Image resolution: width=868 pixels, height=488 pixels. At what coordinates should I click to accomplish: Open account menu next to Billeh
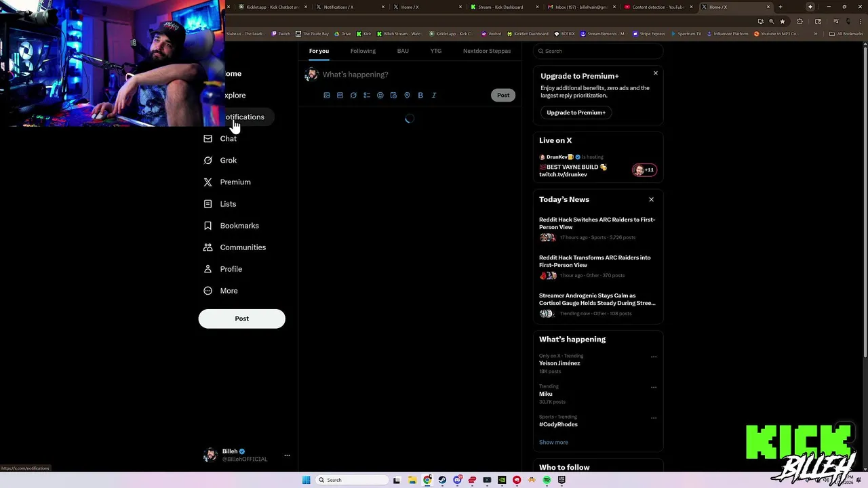click(x=287, y=455)
